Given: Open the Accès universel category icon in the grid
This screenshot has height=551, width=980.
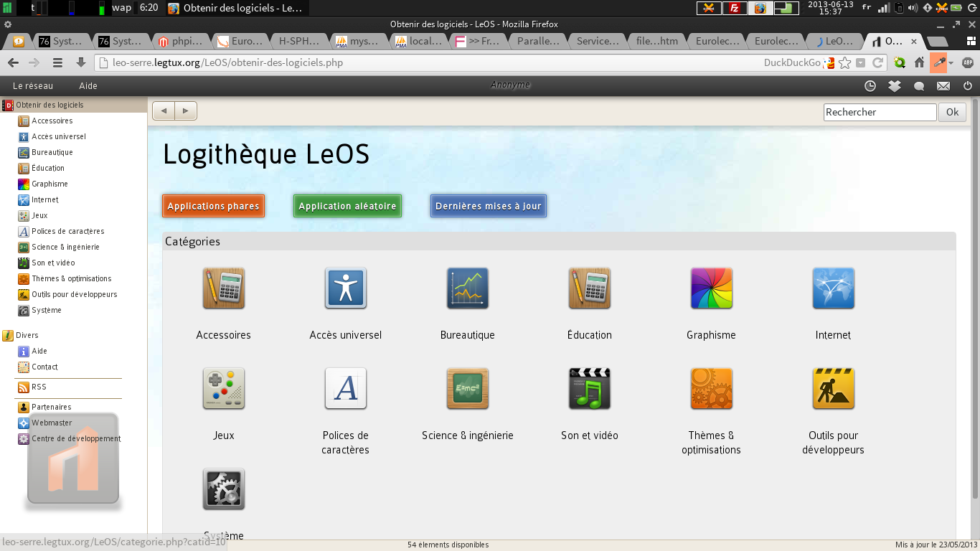Looking at the screenshot, I should [346, 288].
